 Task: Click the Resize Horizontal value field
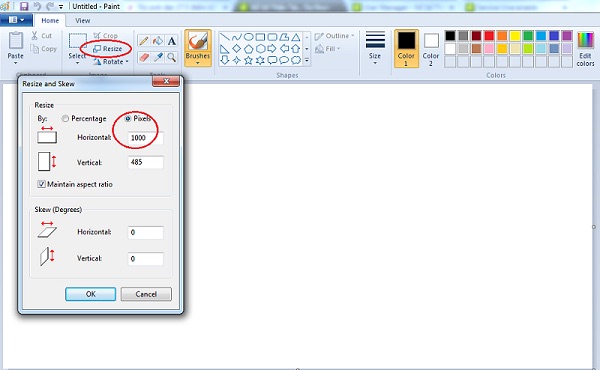pos(145,138)
